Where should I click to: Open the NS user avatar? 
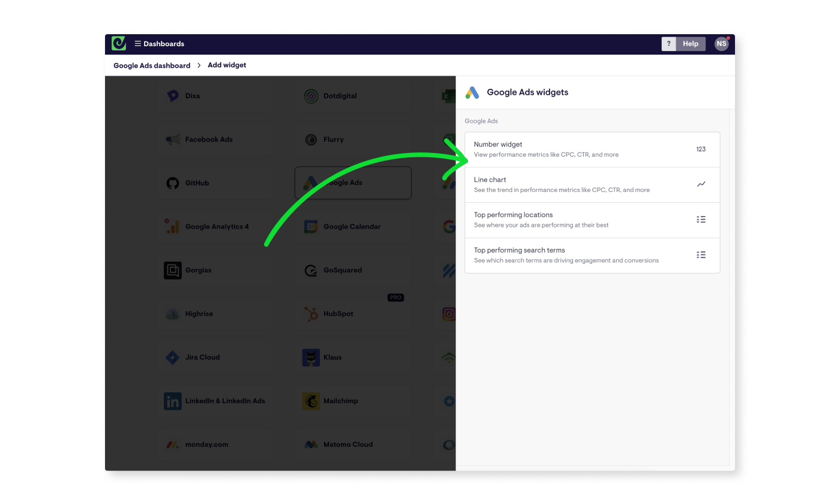(721, 44)
